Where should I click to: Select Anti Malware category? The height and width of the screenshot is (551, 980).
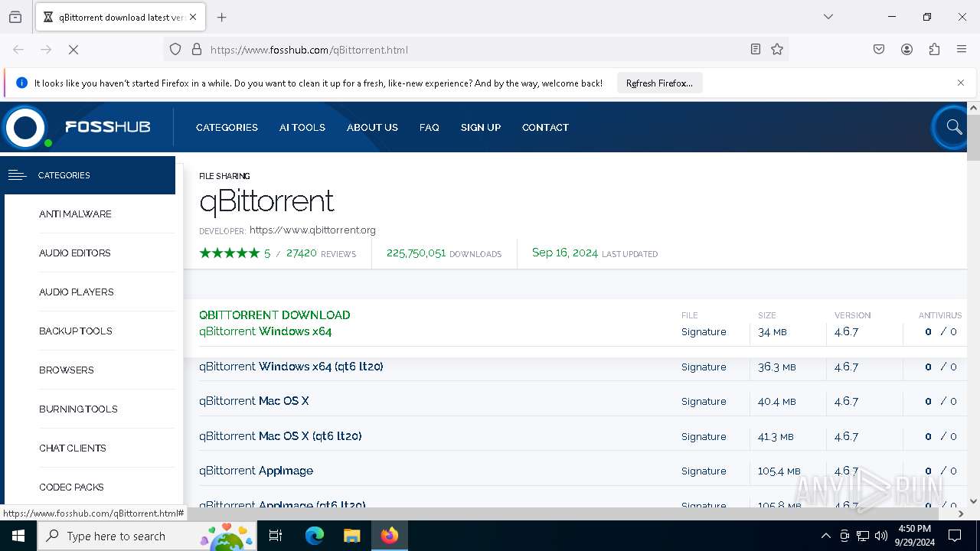point(75,214)
